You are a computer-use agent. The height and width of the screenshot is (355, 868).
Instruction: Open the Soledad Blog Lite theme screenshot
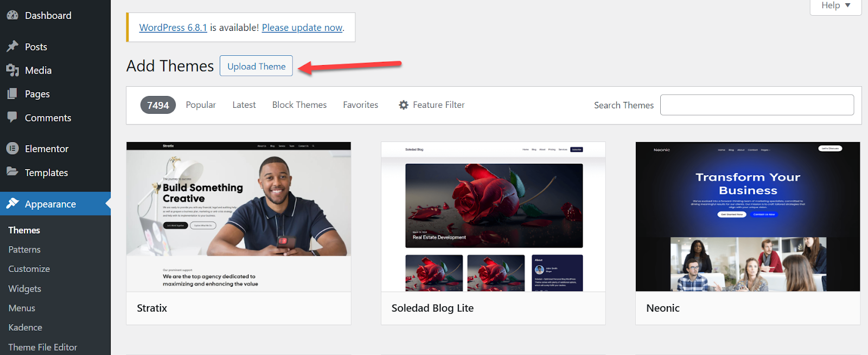tap(493, 217)
